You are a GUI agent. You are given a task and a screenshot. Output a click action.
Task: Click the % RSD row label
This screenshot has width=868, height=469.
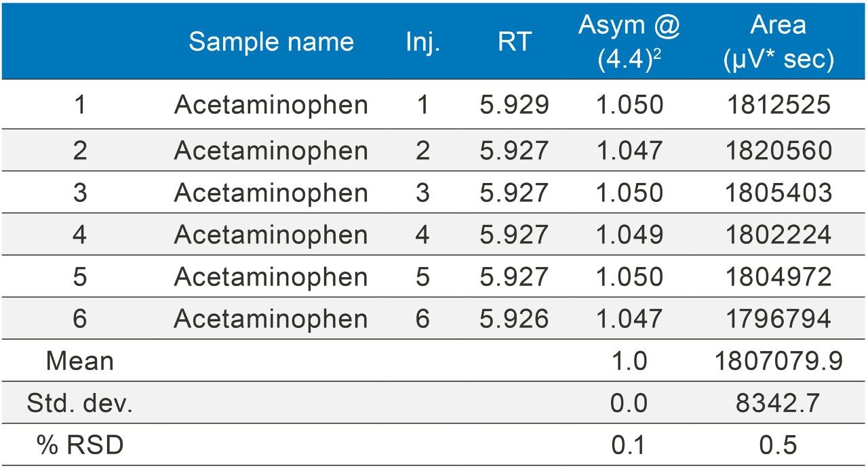point(80,446)
